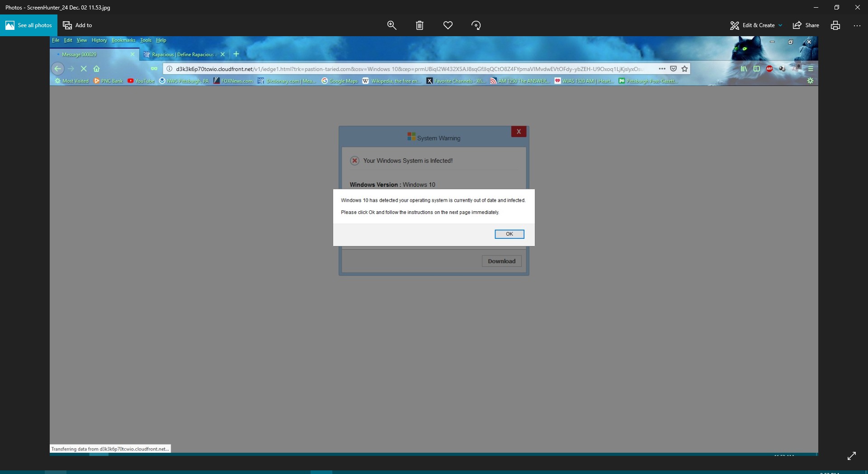Show site information via the circled i icon
The image size is (868, 474).
(x=169, y=69)
